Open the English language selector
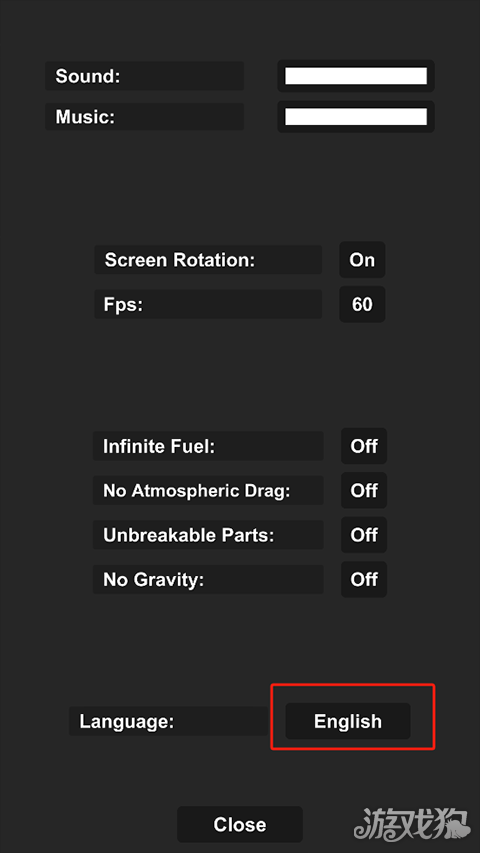 pyautogui.click(x=348, y=721)
